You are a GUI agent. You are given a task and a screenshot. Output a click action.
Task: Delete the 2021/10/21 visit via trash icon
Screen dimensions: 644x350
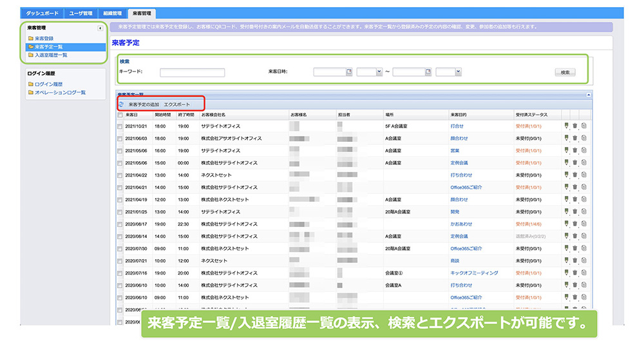point(575,126)
